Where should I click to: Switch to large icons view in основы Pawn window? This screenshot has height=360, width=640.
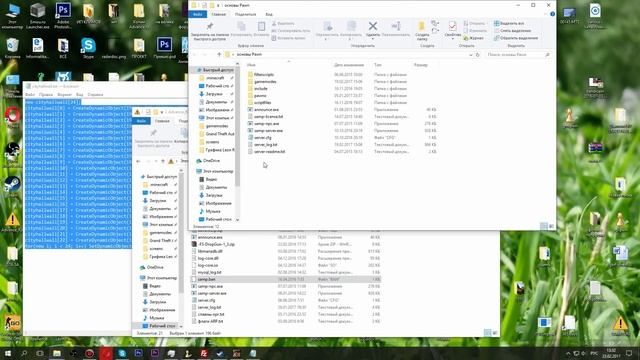pos(551,226)
